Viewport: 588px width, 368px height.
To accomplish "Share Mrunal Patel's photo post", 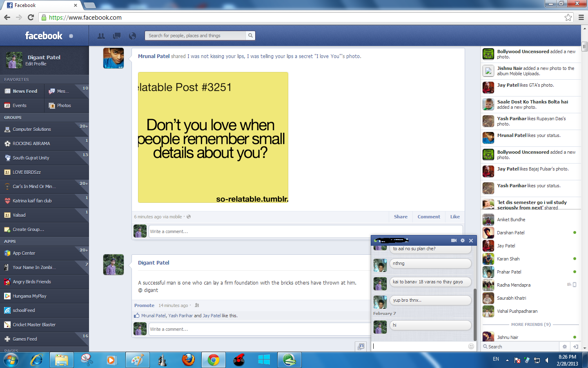I will tap(401, 217).
